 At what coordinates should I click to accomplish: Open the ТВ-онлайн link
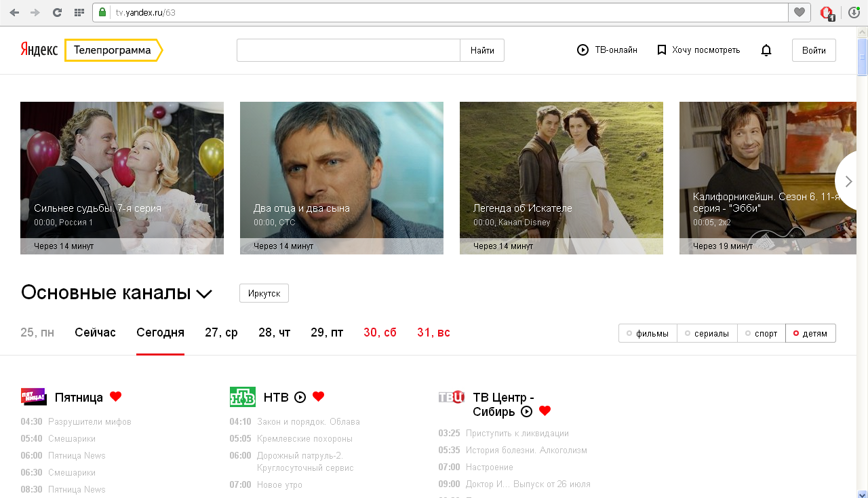pos(607,50)
